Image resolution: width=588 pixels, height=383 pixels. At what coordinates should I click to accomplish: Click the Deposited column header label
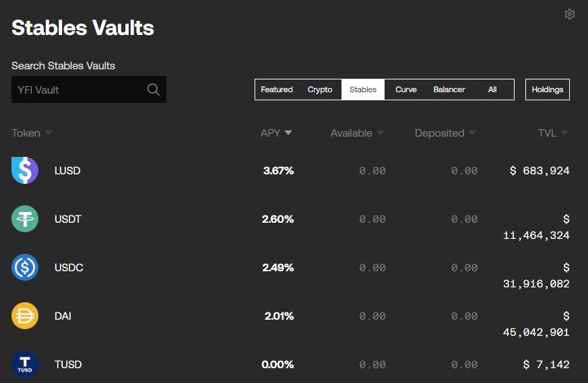[440, 133]
